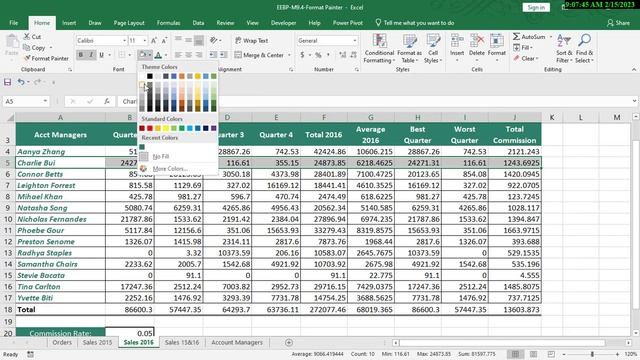Toggle center horizontal alignment
The height and width of the screenshot is (360, 640).
click(188, 55)
